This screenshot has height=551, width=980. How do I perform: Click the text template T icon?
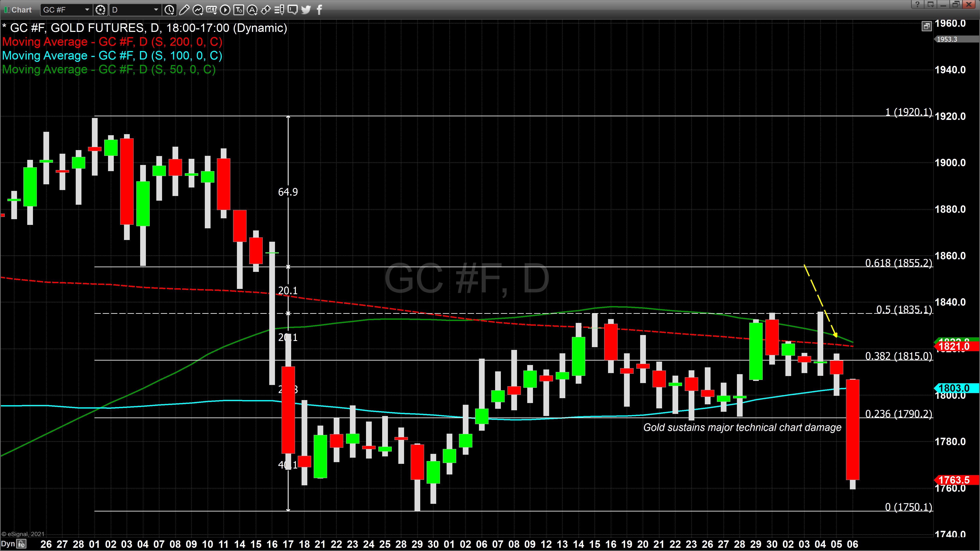click(x=239, y=10)
